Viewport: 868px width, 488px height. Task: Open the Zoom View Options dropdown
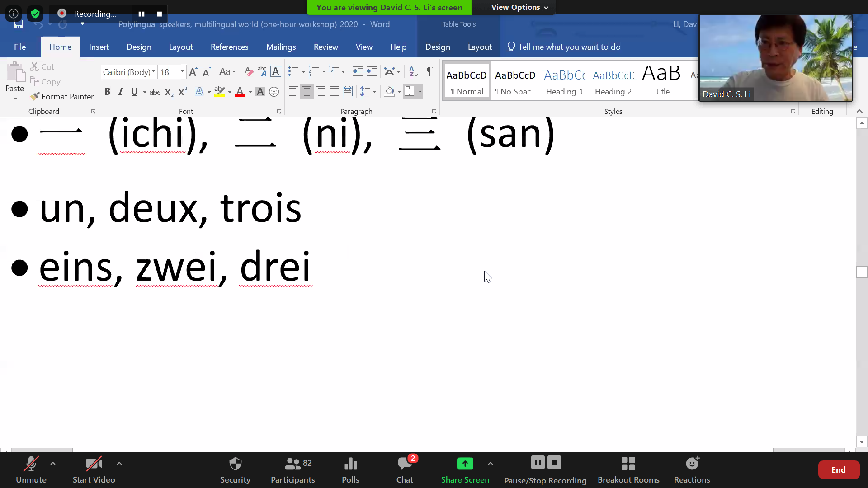[519, 7]
